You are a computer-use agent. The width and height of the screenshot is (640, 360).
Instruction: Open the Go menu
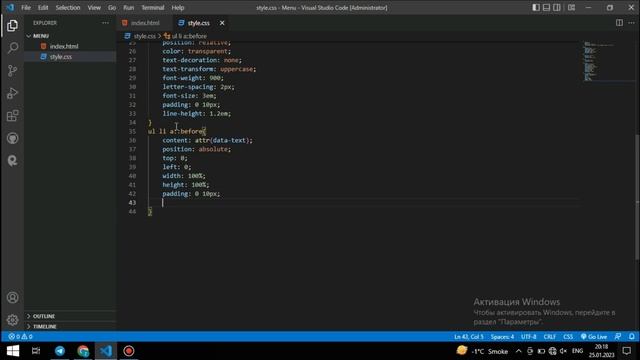[x=112, y=7]
